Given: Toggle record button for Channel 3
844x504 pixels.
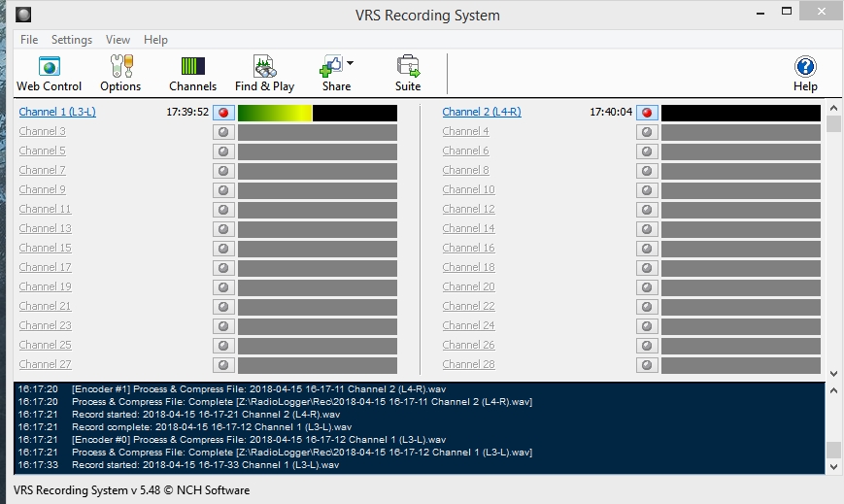Looking at the screenshot, I should [223, 132].
